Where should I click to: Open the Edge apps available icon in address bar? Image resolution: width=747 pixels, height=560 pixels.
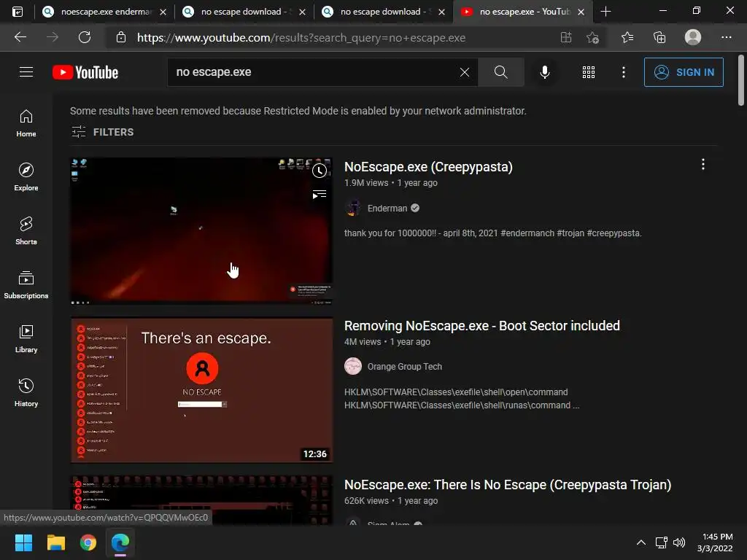565,37
